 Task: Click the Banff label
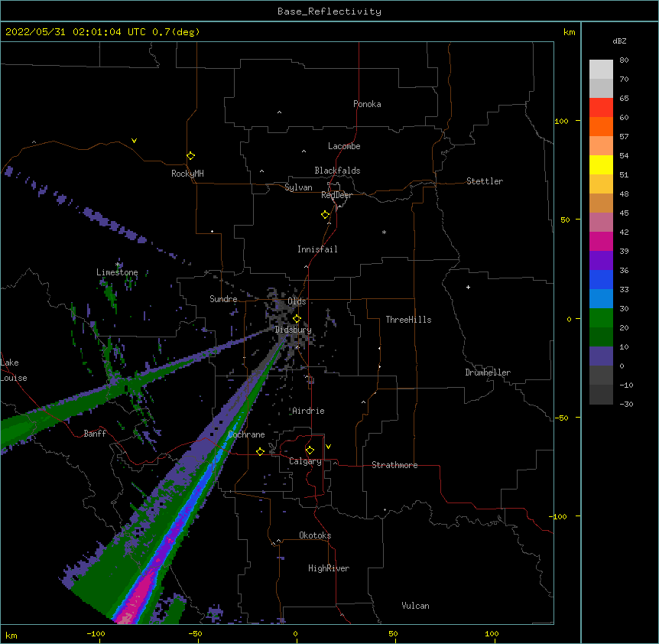click(95, 434)
